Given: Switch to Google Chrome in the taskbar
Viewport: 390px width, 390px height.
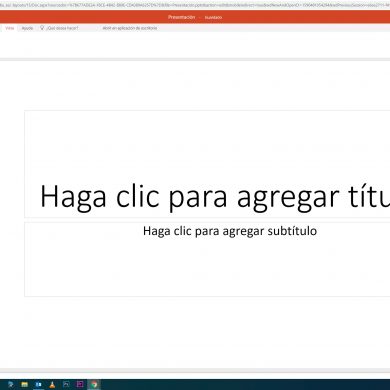Looking at the screenshot, I should click(94, 385).
